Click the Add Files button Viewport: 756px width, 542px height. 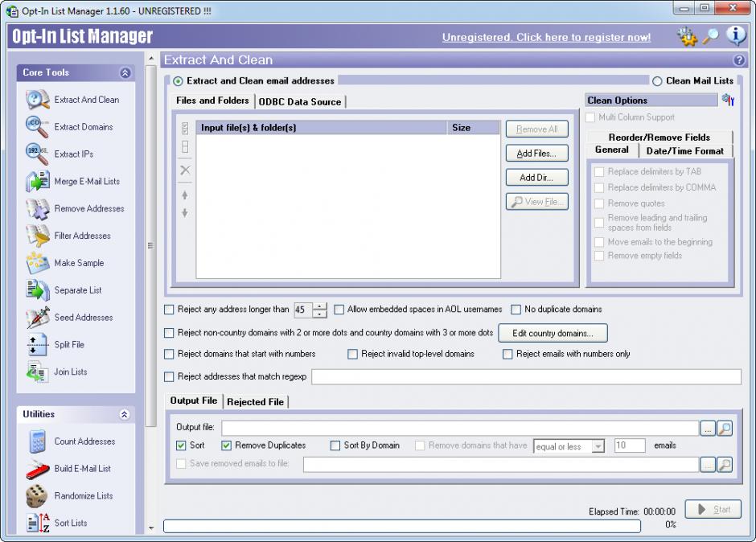click(536, 154)
